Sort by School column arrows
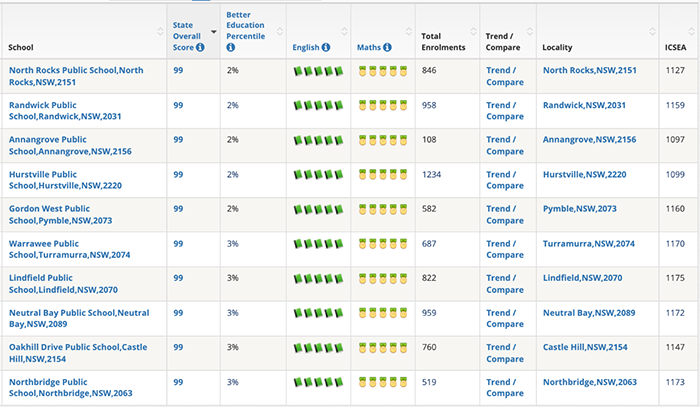700x407 pixels. tap(160, 32)
